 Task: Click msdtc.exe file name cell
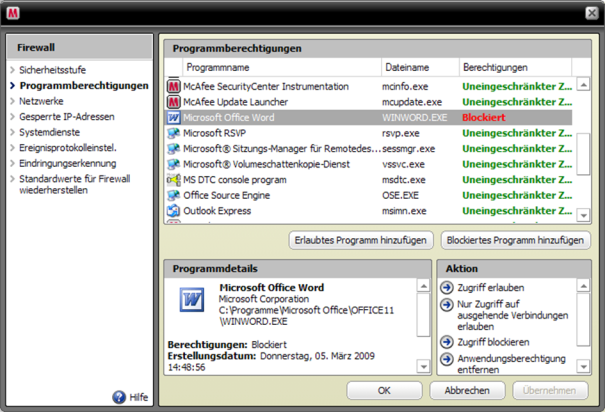[404, 180]
